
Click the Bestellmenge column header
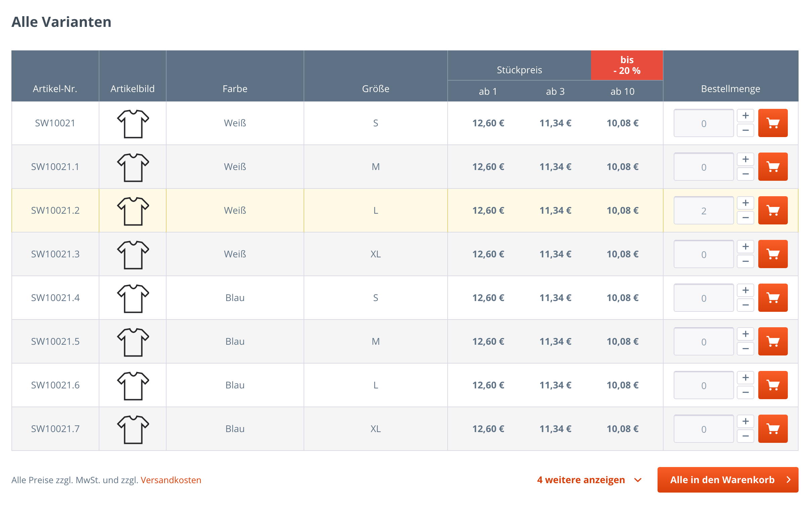730,89
